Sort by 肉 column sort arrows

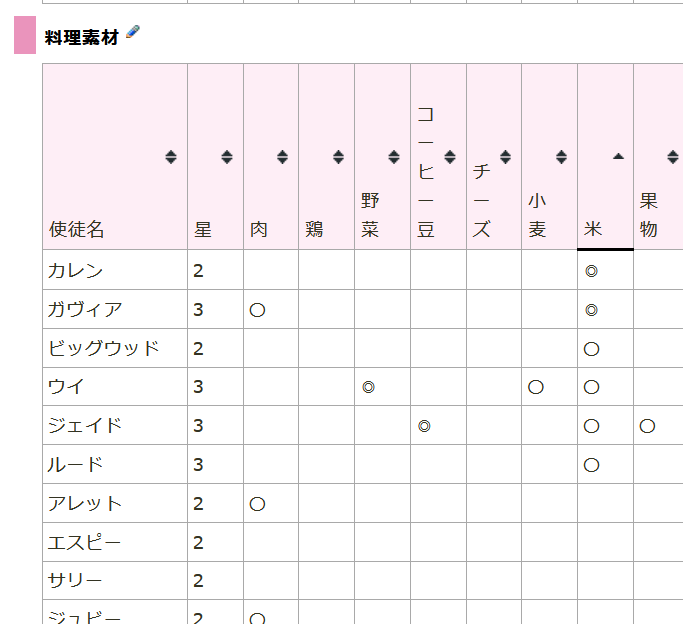click(x=282, y=157)
